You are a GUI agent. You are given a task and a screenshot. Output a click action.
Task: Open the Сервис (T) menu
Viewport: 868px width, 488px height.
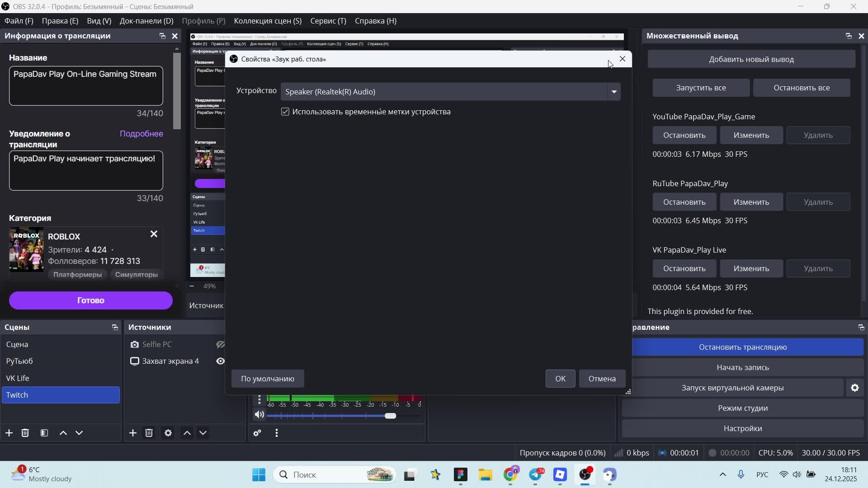(x=328, y=21)
